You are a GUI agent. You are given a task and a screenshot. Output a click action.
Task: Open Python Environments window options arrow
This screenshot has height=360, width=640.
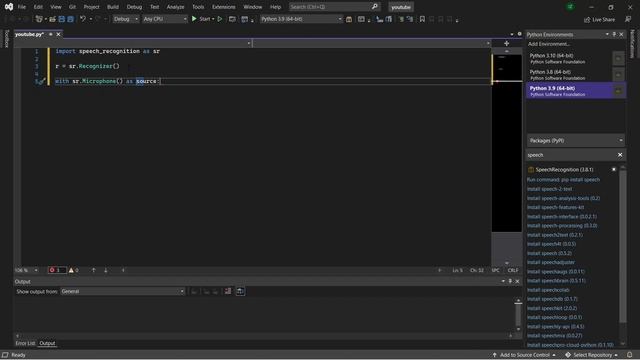(607, 35)
